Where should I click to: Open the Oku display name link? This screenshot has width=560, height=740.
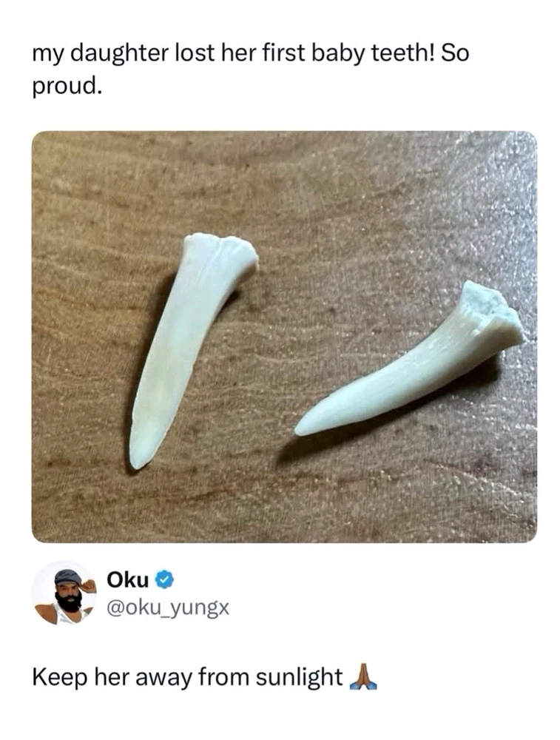(128, 580)
